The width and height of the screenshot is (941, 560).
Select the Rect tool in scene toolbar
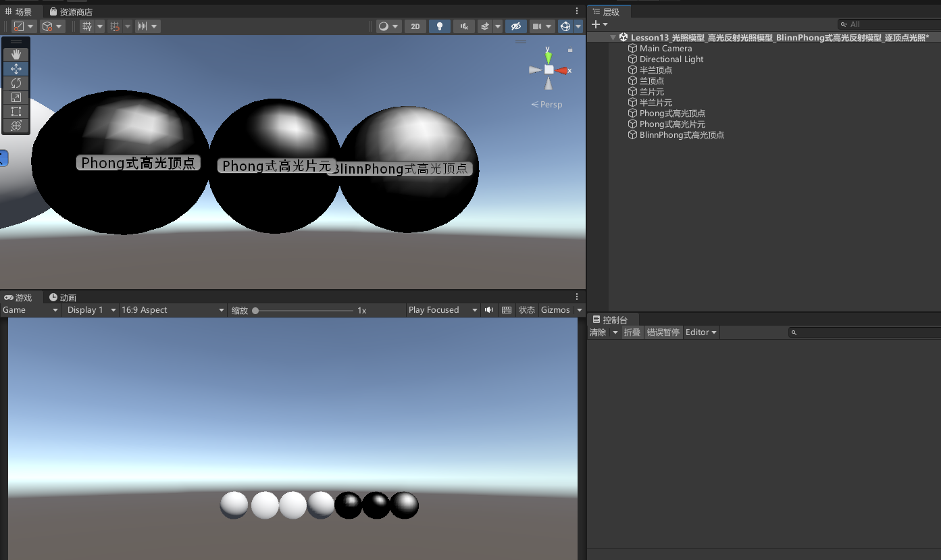point(16,111)
